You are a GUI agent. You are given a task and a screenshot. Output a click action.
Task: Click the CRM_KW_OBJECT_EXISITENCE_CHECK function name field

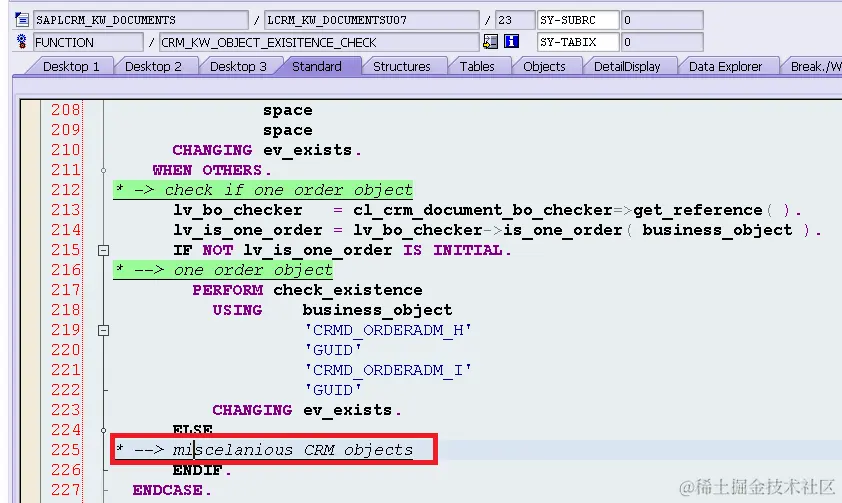319,41
